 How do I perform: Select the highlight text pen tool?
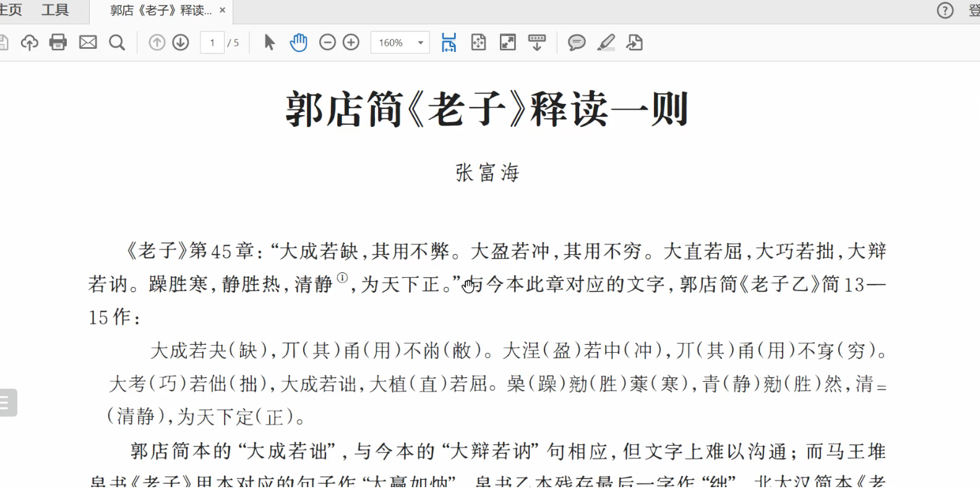[x=606, y=43]
